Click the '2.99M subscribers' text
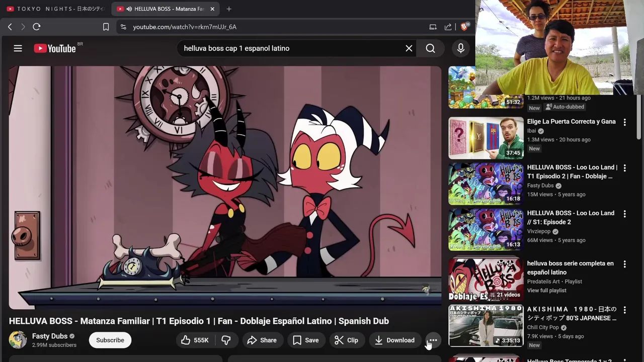The width and height of the screenshot is (644, 362). [x=54, y=345]
